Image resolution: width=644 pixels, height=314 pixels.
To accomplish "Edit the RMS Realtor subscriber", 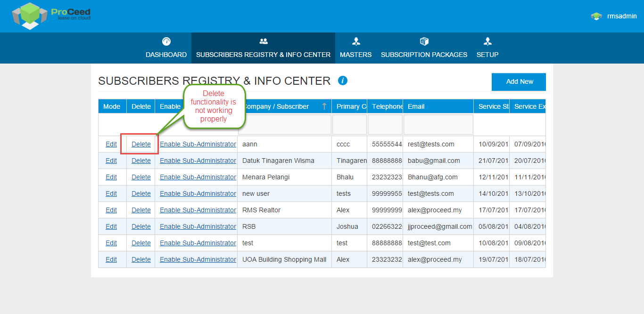I will pos(111,210).
